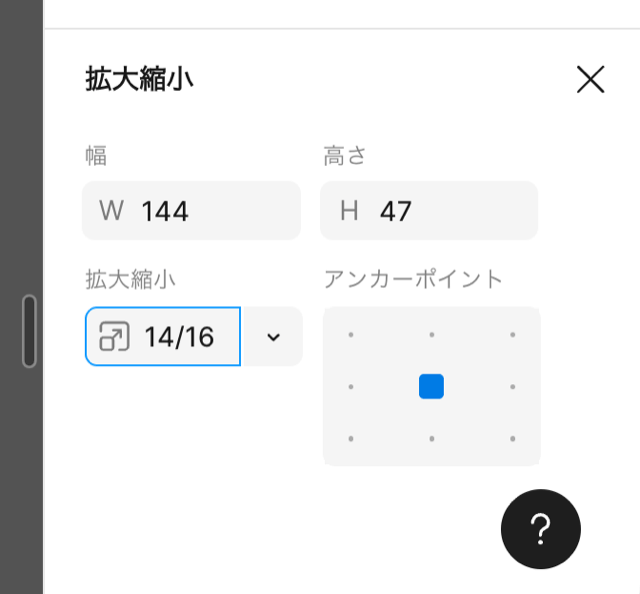Screen dimensions: 640x594
Task: Select the middle-right anchor point
Action: click(x=512, y=386)
